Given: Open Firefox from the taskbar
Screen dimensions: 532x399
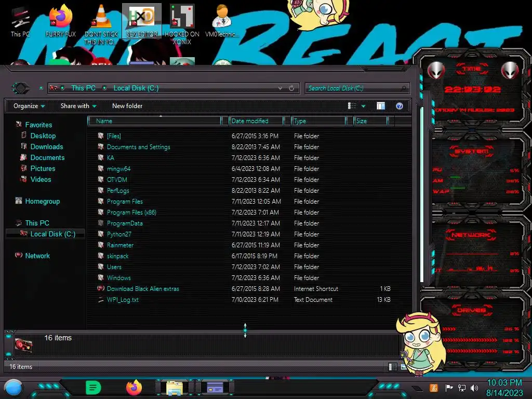Looking at the screenshot, I should click(134, 388).
